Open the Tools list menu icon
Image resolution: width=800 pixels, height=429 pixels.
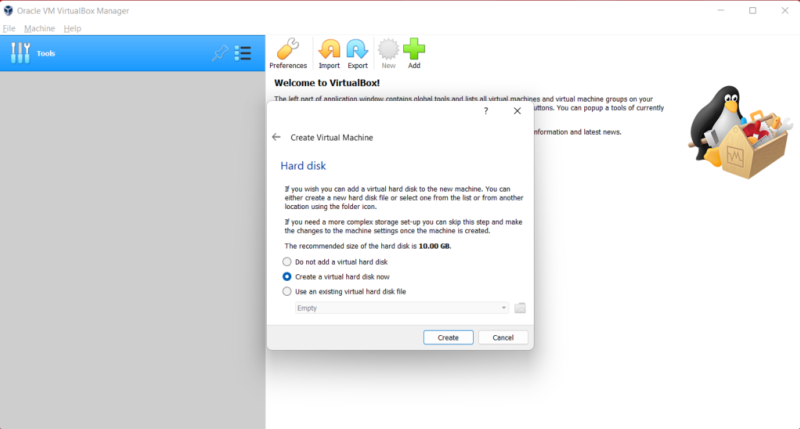pos(243,53)
